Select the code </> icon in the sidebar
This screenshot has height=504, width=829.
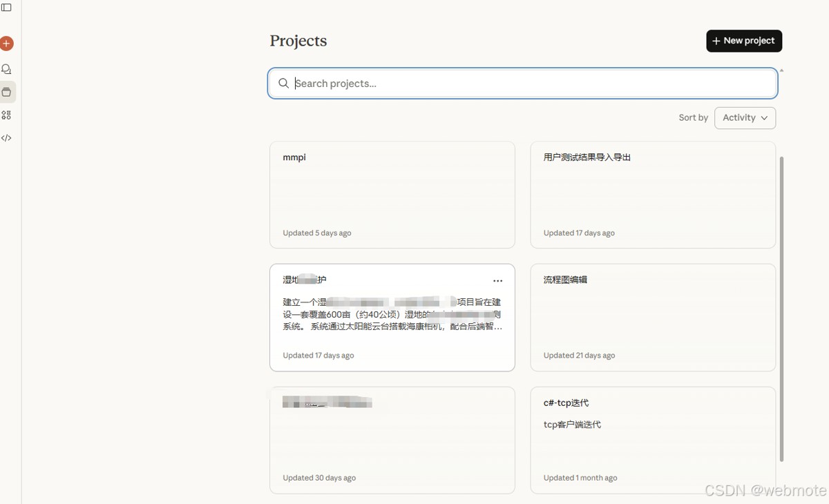click(7, 137)
